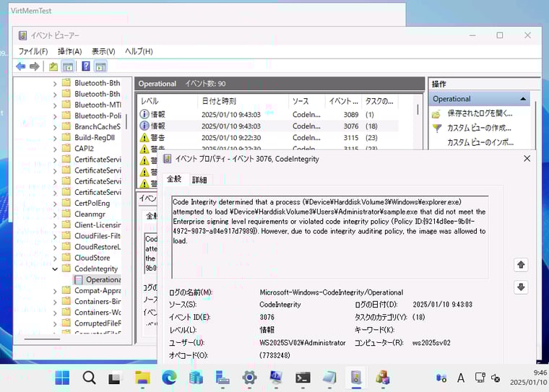The width and height of the screenshot is (549, 392).
Task: Switch to the 全般 tab in event properties
Action: [x=174, y=179]
